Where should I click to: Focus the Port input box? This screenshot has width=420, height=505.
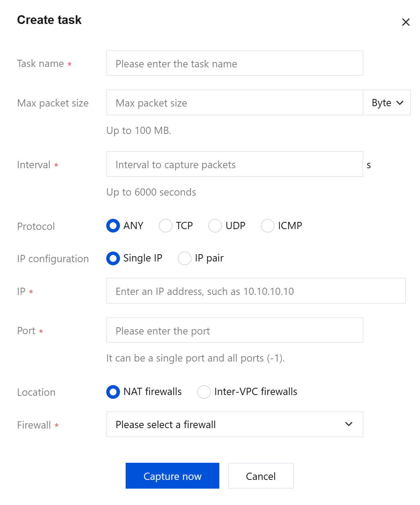(x=235, y=330)
